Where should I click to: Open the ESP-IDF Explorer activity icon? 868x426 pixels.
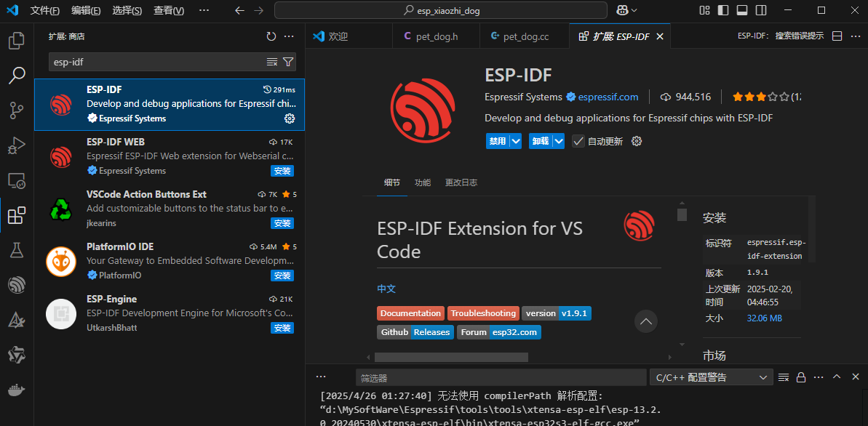click(x=17, y=285)
